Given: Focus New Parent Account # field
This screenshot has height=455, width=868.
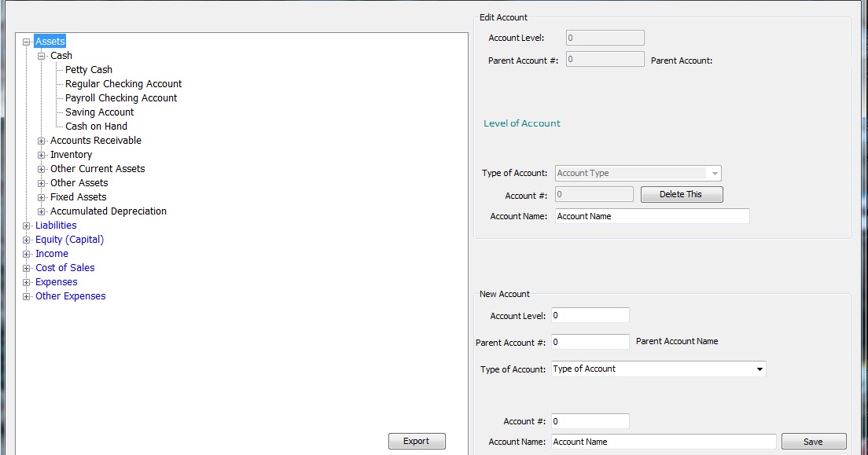Looking at the screenshot, I should [590, 342].
